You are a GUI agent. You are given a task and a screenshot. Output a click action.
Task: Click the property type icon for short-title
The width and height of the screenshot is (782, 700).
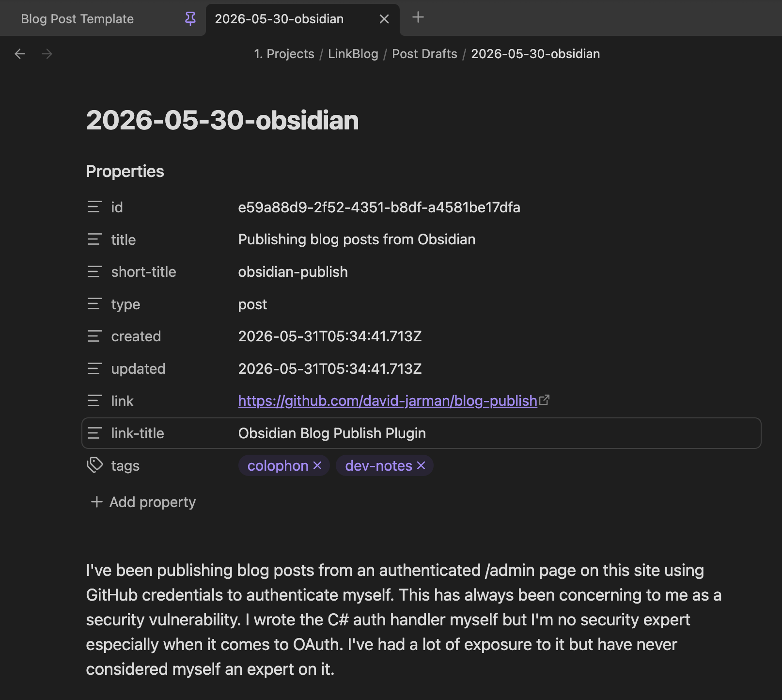click(x=94, y=272)
